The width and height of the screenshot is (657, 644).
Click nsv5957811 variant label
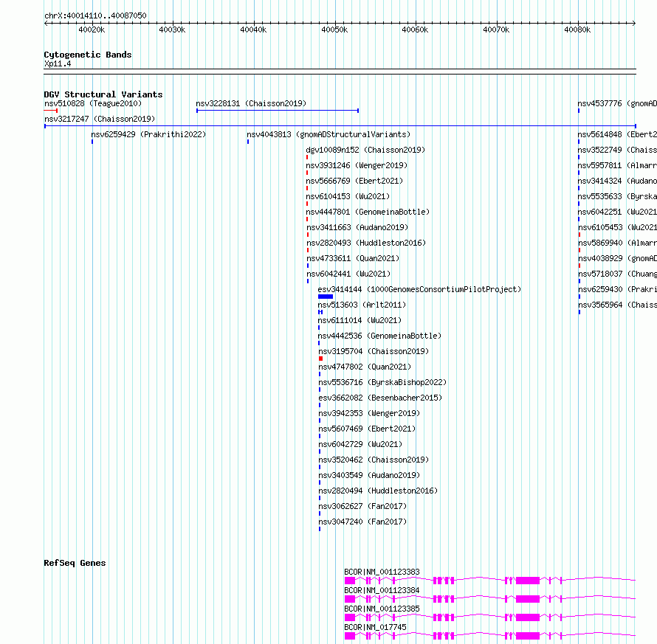click(x=617, y=165)
